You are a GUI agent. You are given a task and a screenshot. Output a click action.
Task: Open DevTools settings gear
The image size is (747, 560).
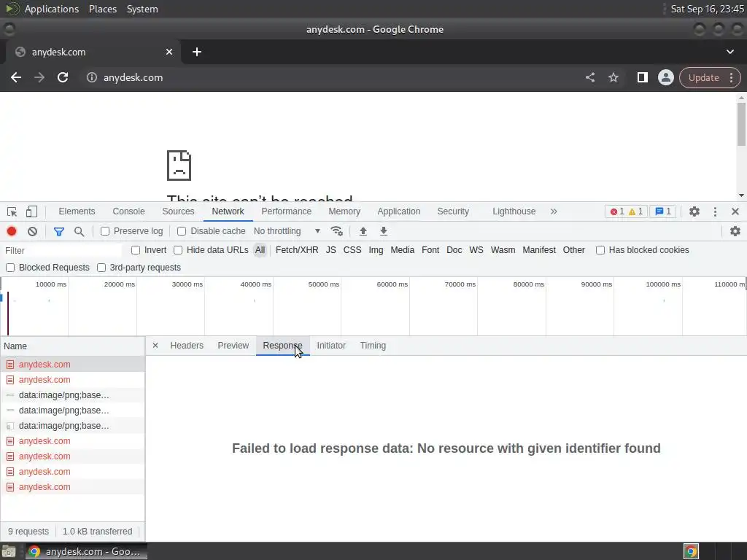[694, 212]
